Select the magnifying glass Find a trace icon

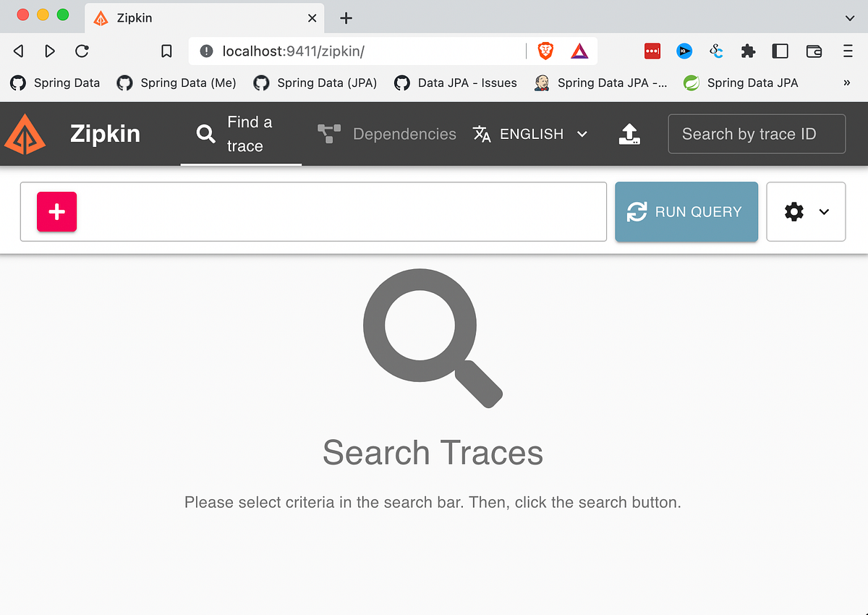coord(205,133)
